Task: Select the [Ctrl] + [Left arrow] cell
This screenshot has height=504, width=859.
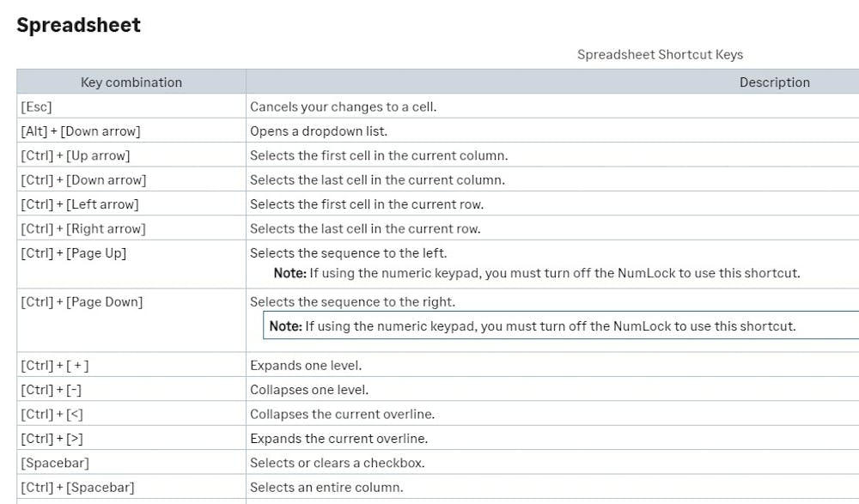Action: (x=80, y=204)
